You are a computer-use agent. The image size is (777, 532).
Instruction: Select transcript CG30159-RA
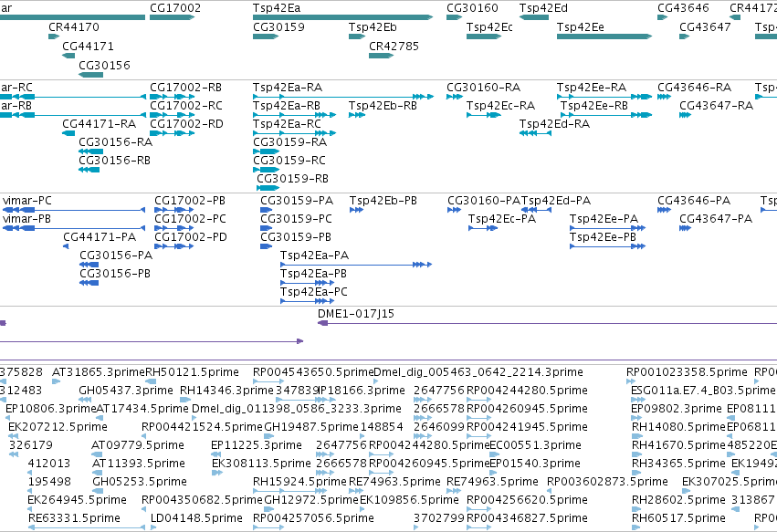[x=266, y=151]
